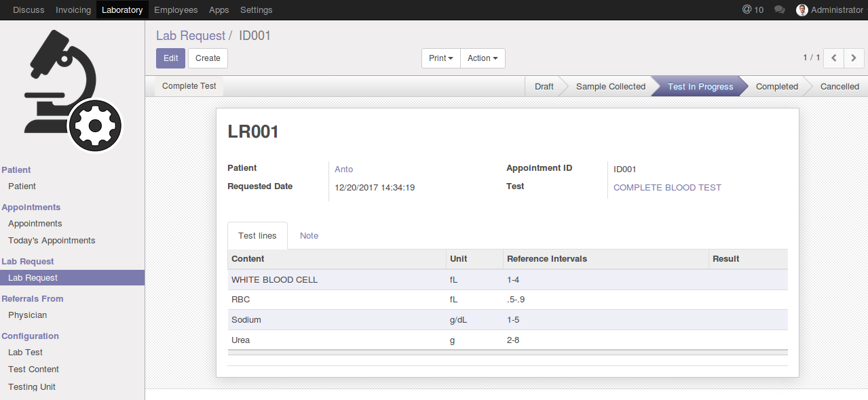Click the Lab Request breadcrumb
868x400 pixels.
tap(190, 36)
